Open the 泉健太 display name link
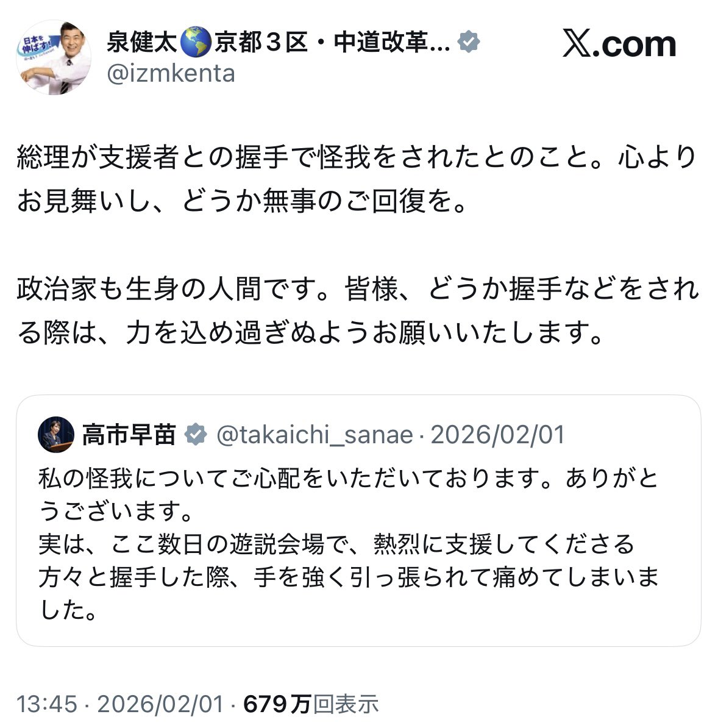The width and height of the screenshot is (718, 728). tap(141, 42)
